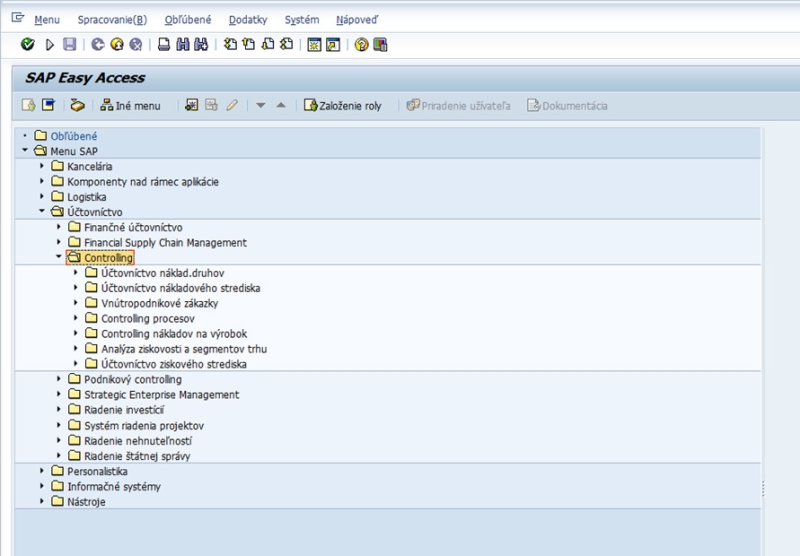Go to the next page icon
Image resolution: width=800 pixels, height=556 pixels.
(268, 44)
